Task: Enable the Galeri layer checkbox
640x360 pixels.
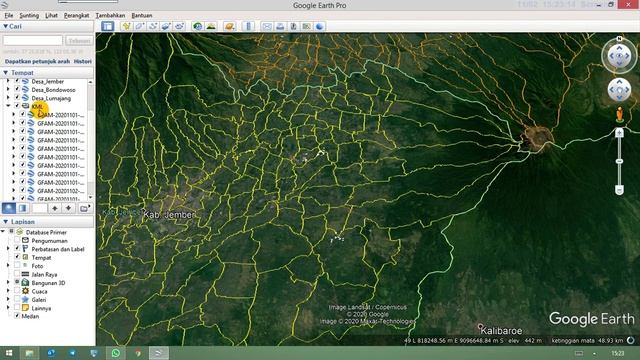Action: pyautogui.click(x=17, y=299)
